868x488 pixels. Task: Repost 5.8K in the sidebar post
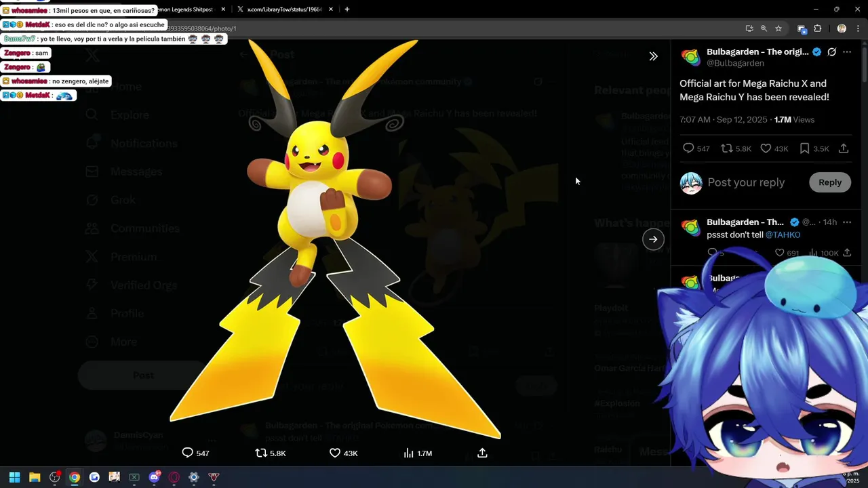coord(736,148)
